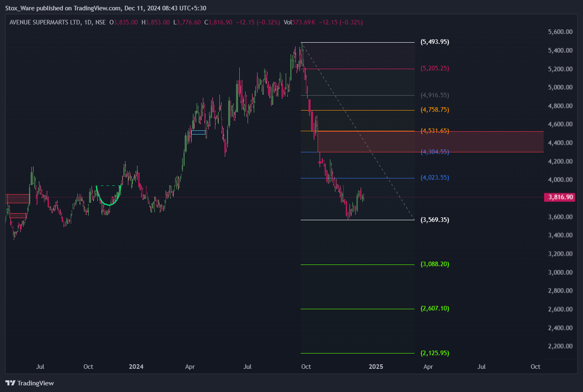Click 2,400.00 on the price axis
The image size is (583, 392).
560,328
